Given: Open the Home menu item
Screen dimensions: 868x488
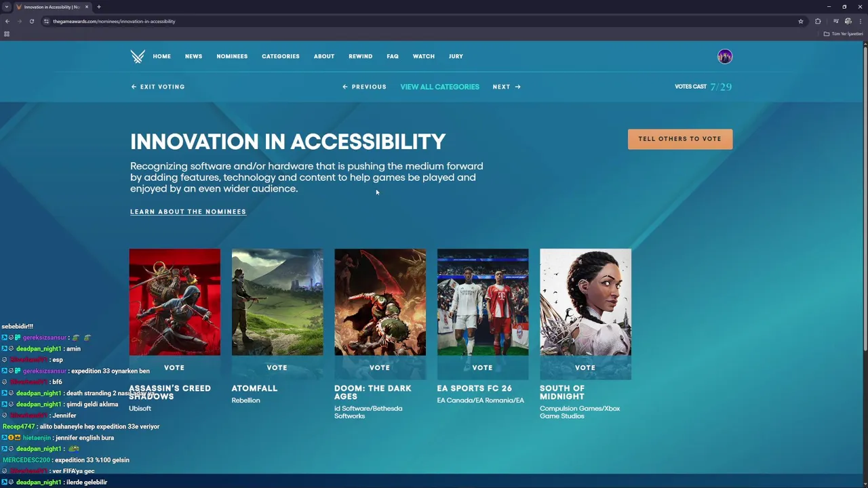Looking at the screenshot, I should 161,56.
